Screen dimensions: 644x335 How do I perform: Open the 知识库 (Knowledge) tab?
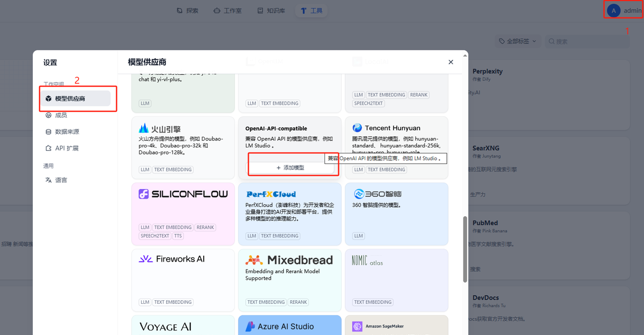point(270,10)
